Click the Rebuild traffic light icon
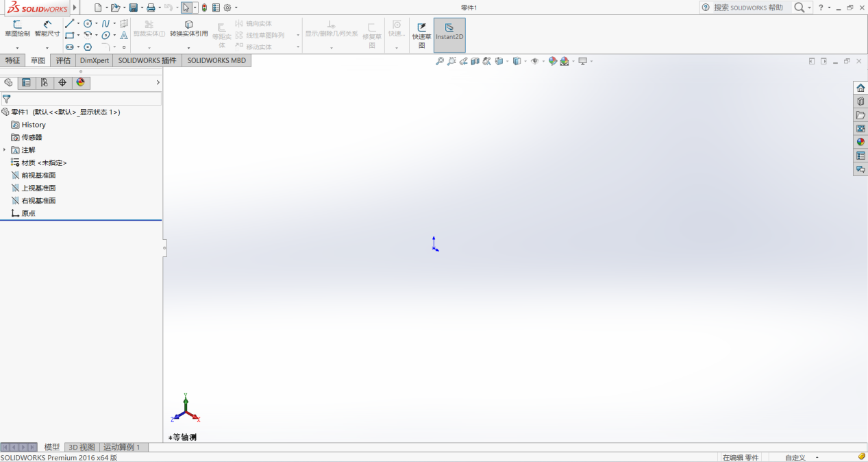The image size is (868, 462). (x=204, y=8)
